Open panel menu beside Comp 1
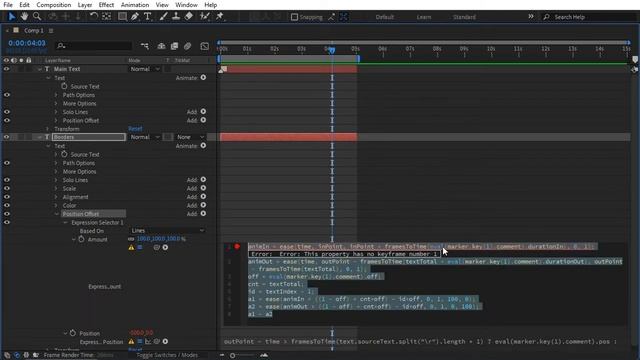640x360 pixels. [51, 31]
